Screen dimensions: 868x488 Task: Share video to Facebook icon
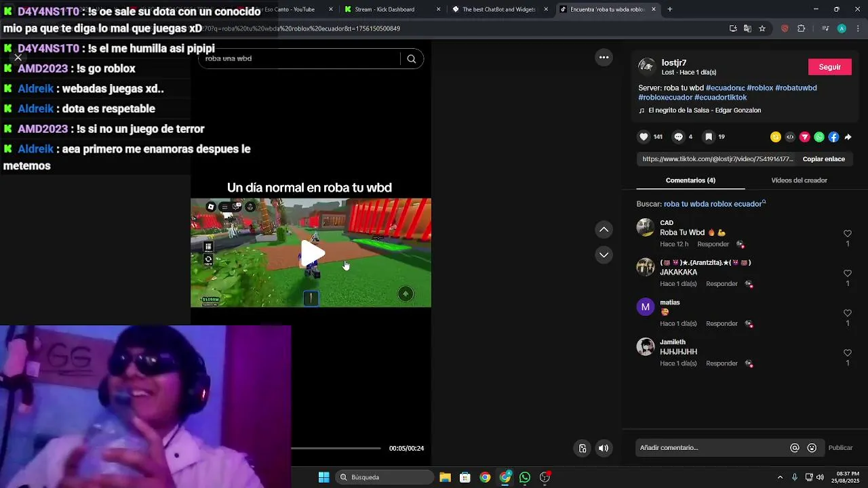coord(833,137)
